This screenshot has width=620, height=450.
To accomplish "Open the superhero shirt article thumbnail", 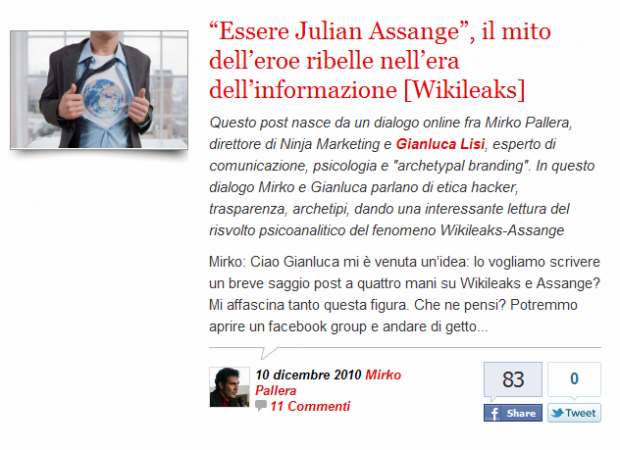I will click(x=99, y=90).
